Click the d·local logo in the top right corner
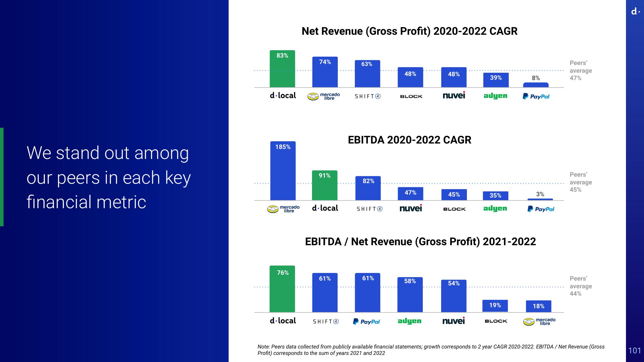The image size is (644, 362). tap(635, 12)
